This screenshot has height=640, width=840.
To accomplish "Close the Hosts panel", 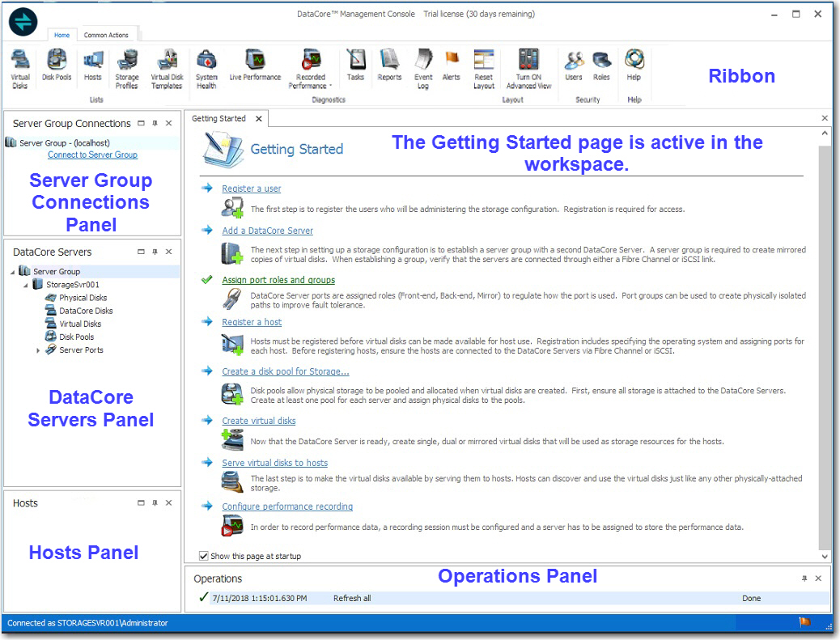I will (x=169, y=503).
